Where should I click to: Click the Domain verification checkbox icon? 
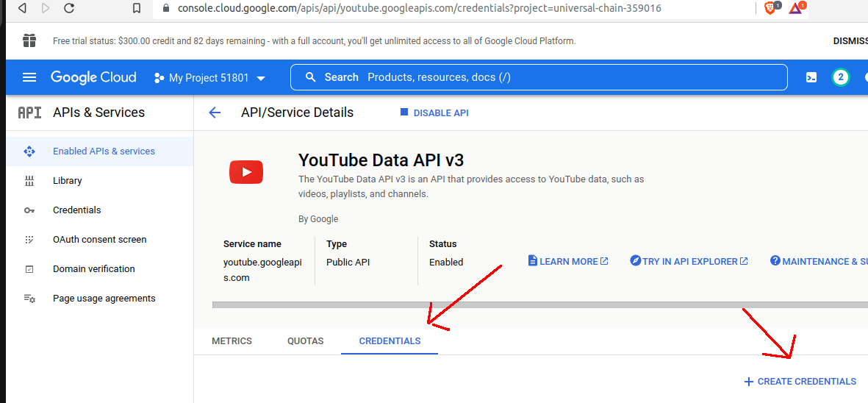29,269
